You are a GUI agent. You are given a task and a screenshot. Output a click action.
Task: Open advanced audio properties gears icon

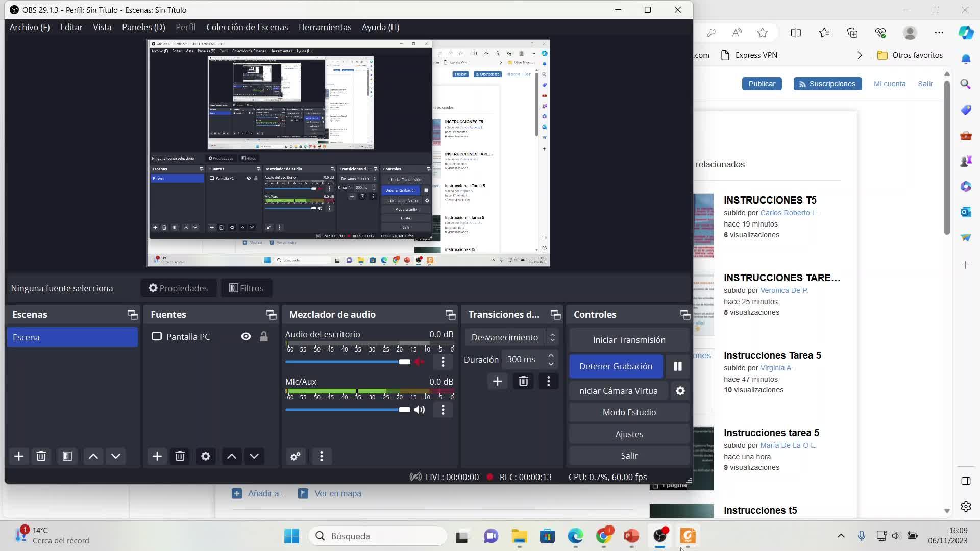click(295, 456)
